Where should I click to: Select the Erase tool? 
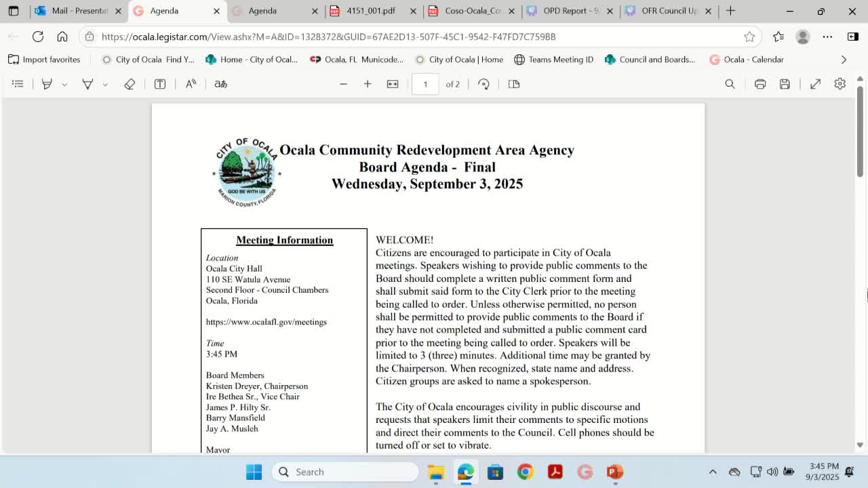tap(130, 84)
